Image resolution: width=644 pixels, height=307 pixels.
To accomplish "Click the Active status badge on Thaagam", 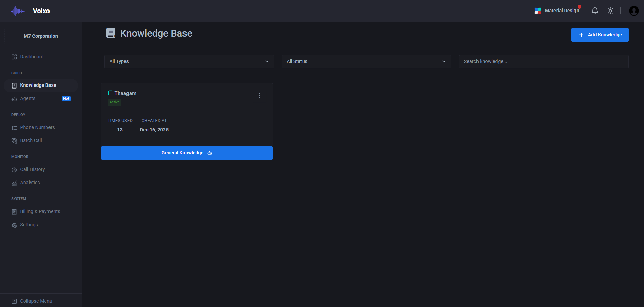I will click(114, 102).
